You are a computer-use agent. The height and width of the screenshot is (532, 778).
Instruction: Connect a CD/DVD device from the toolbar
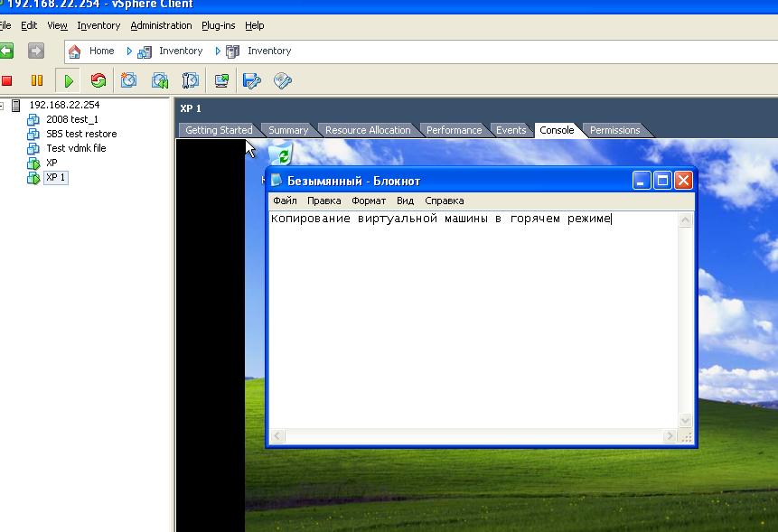(282, 80)
